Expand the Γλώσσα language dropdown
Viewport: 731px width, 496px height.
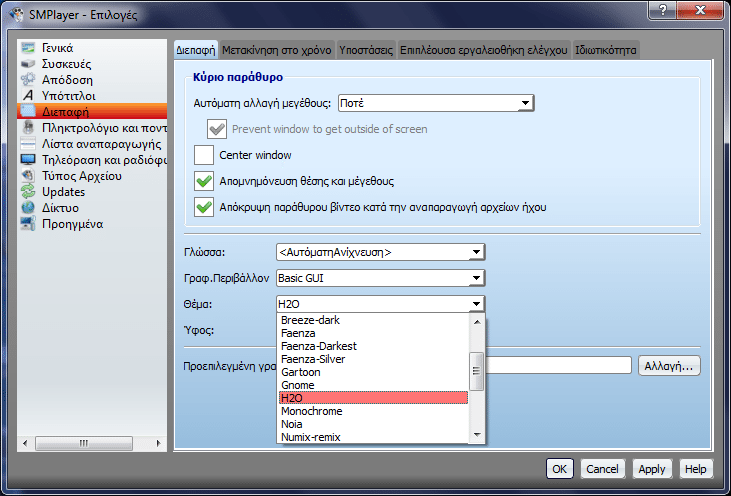click(379, 252)
